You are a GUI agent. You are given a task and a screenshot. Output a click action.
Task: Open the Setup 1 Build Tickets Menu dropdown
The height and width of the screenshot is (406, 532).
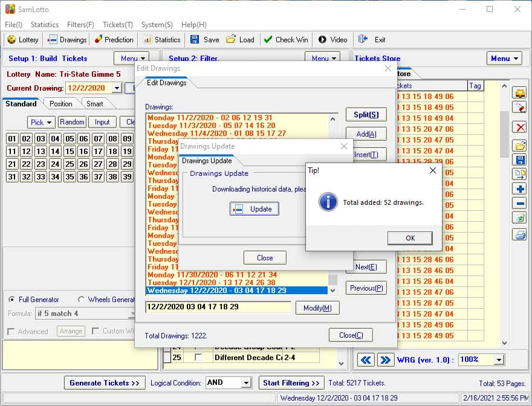click(x=132, y=59)
